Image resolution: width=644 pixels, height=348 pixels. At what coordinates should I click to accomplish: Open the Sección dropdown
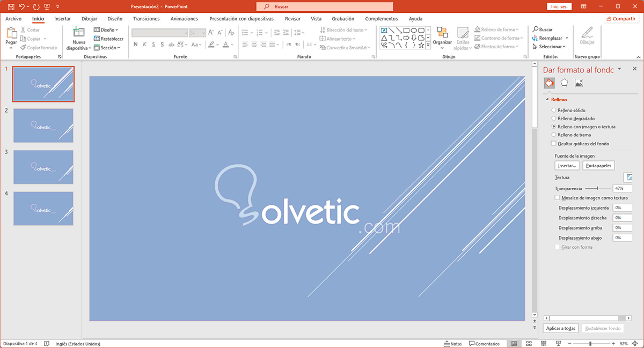107,48
